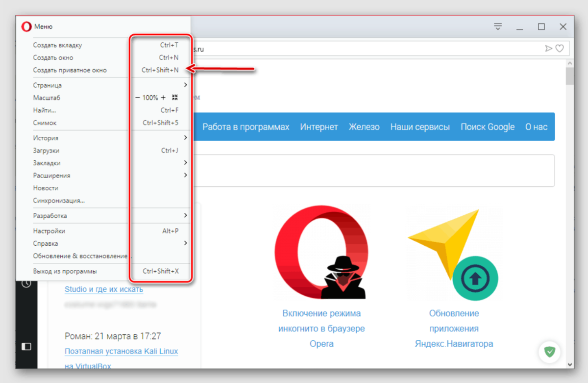Open Работа в программах nav tab
588x383 pixels.
(x=246, y=127)
